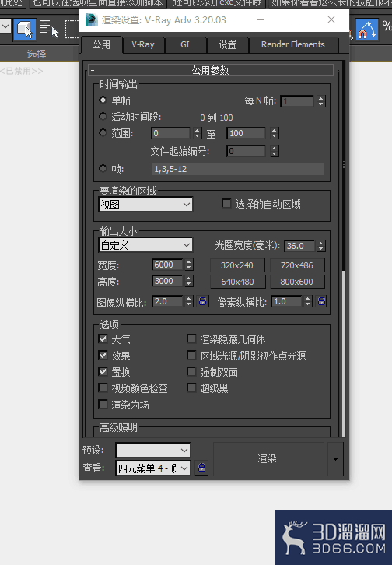The image size is (392, 565).
Task: Select the object selection tool icon
Action: [25, 30]
